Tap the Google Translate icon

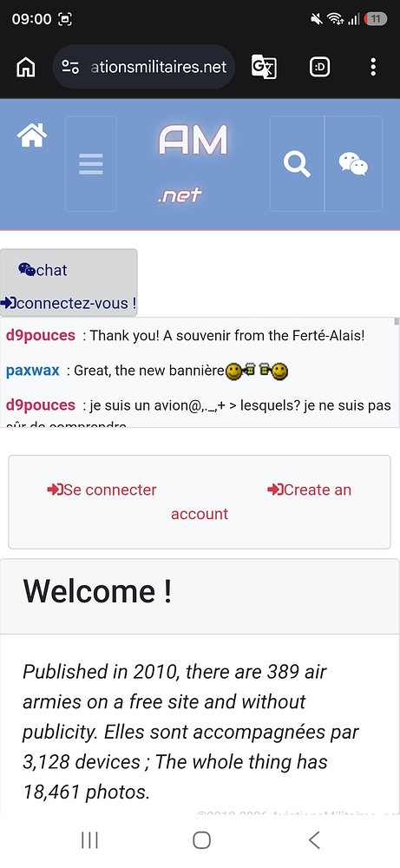(x=264, y=67)
